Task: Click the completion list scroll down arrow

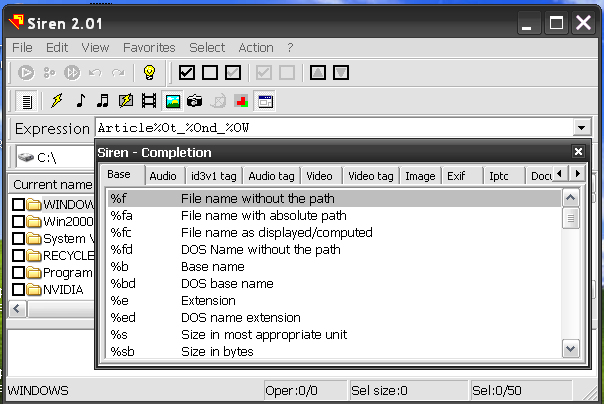Action: pos(570,349)
